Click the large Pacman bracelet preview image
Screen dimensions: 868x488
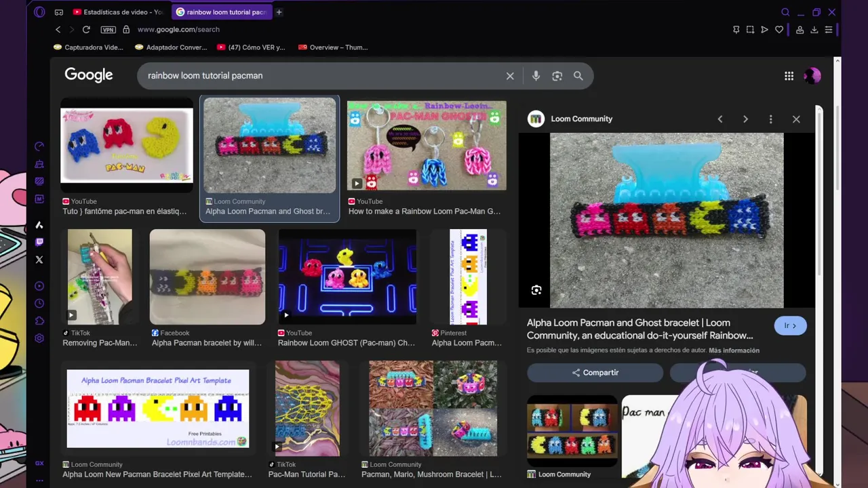click(x=667, y=220)
